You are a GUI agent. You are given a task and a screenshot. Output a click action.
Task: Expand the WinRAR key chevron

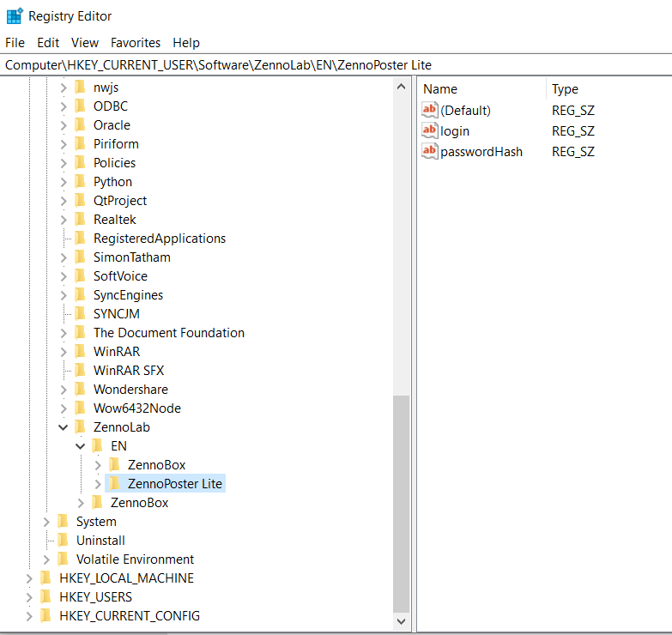64,351
